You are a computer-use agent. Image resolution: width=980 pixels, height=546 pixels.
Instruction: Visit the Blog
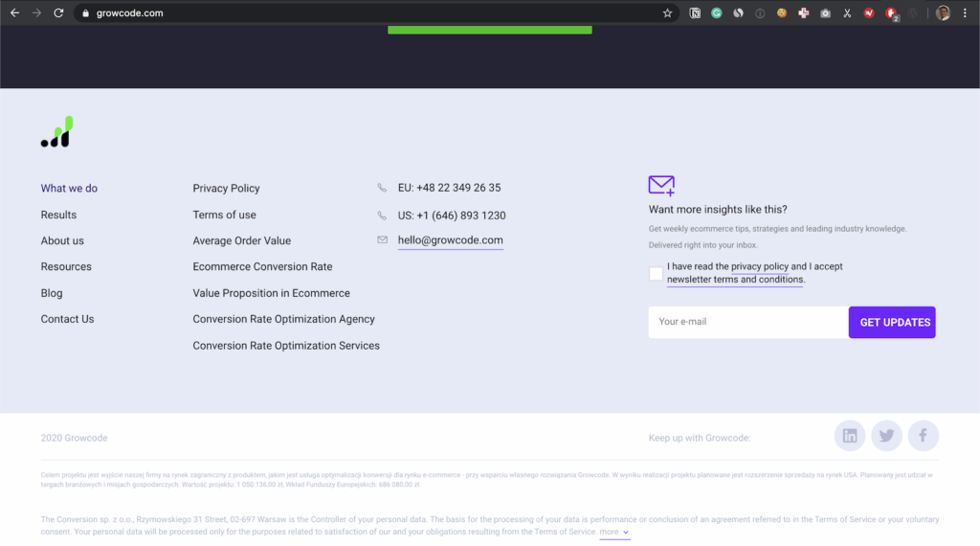coord(52,293)
